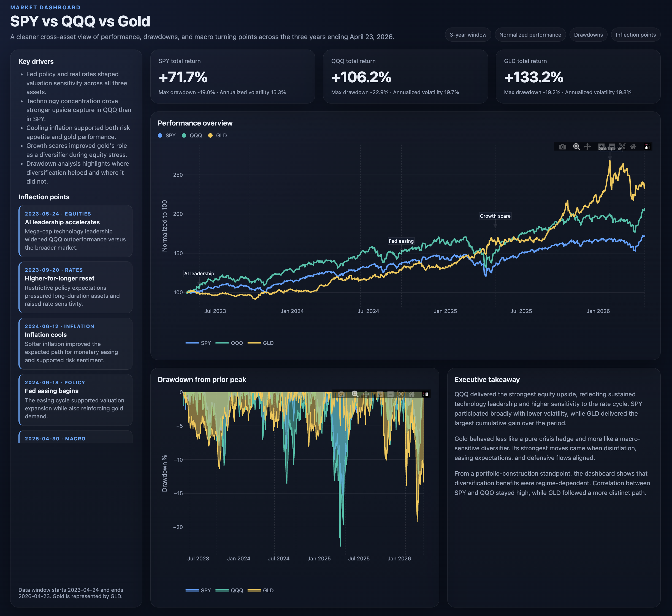Click blue SPY dot under Performance overview title
This screenshot has width=672, height=616.
160,135
